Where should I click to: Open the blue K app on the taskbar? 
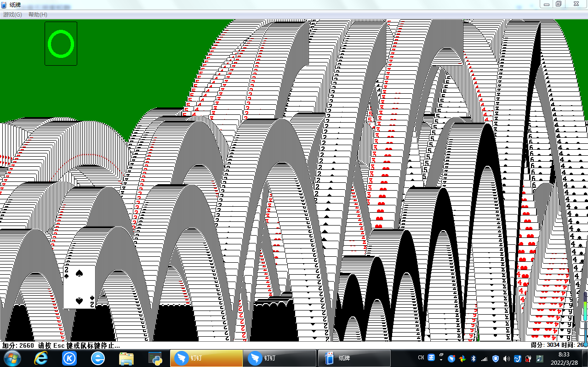coord(69,358)
